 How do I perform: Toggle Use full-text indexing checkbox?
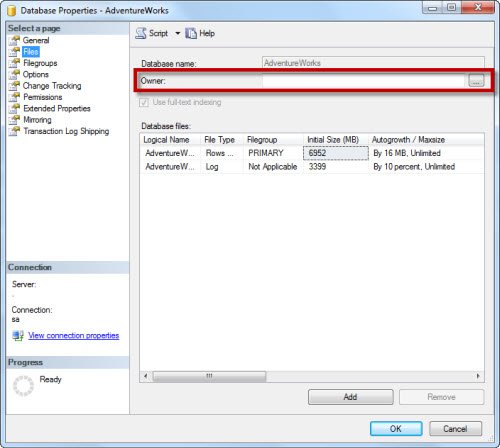point(144,102)
